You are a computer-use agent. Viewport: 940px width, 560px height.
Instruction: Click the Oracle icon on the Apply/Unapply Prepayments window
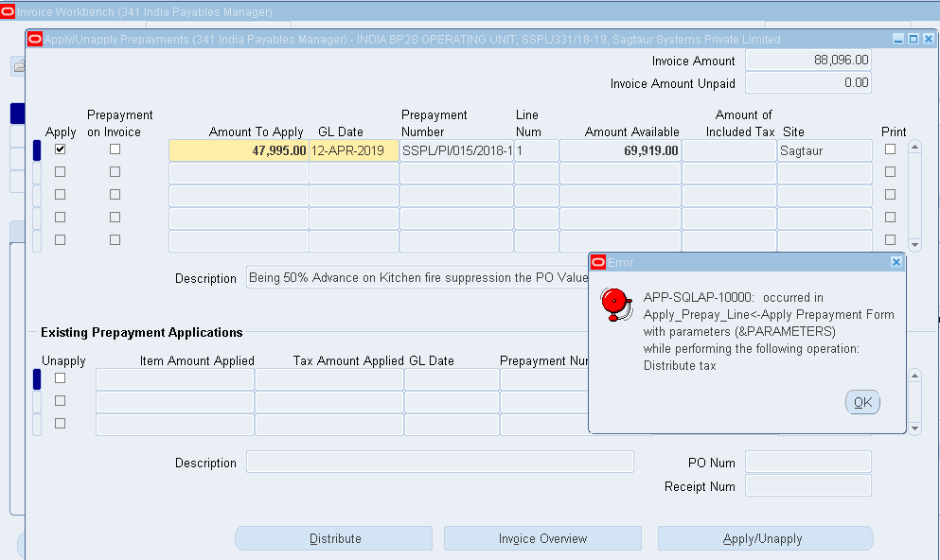[x=34, y=39]
